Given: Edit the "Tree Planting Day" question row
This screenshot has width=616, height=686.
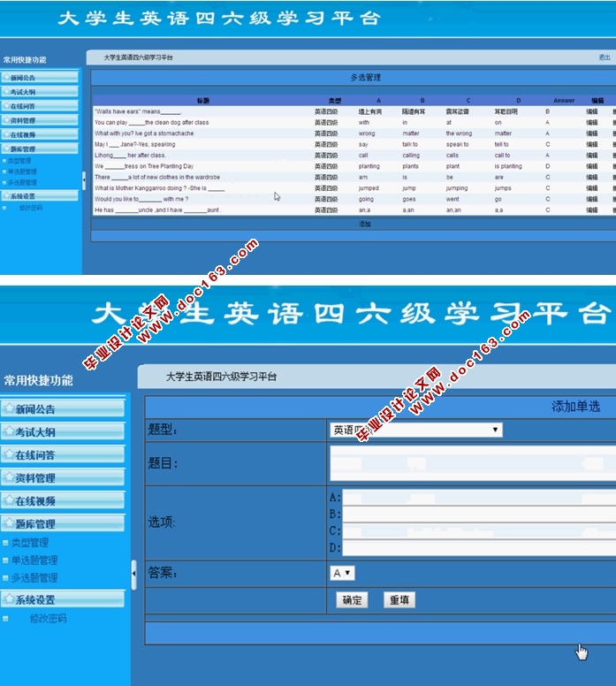Looking at the screenshot, I should (592, 166).
